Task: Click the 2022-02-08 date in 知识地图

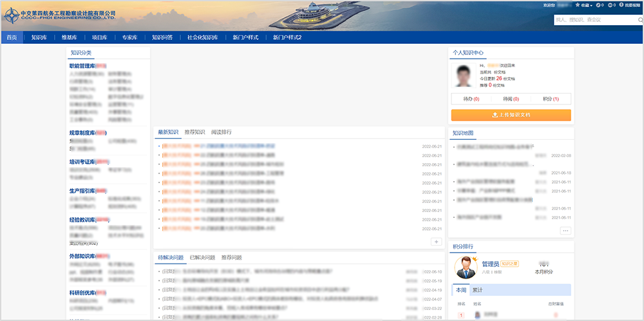Action: 561,156
